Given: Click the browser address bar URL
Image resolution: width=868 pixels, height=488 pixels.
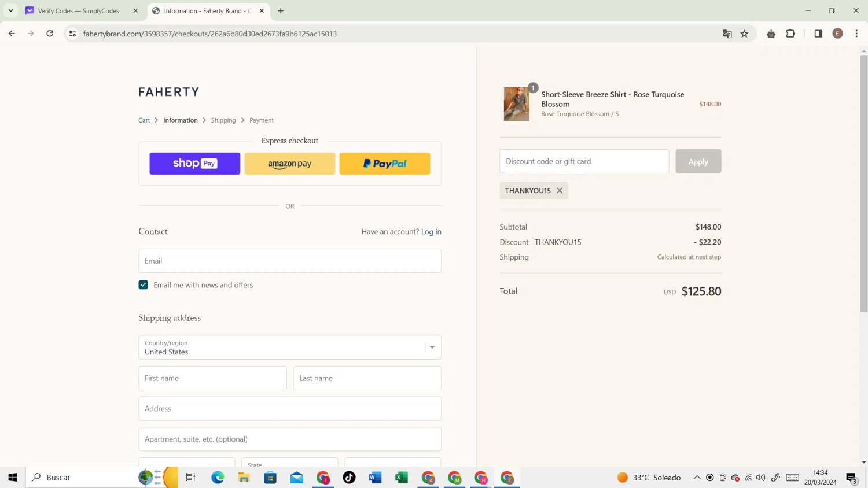Looking at the screenshot, I should click(x=210, y=34).
